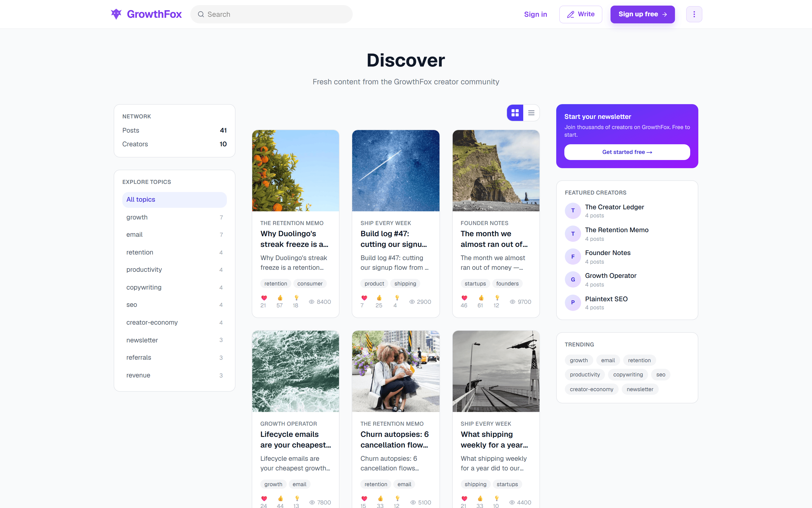Open orange tree post thumbnail
Viewport: 812px width, 508px height.
point(295,171)
